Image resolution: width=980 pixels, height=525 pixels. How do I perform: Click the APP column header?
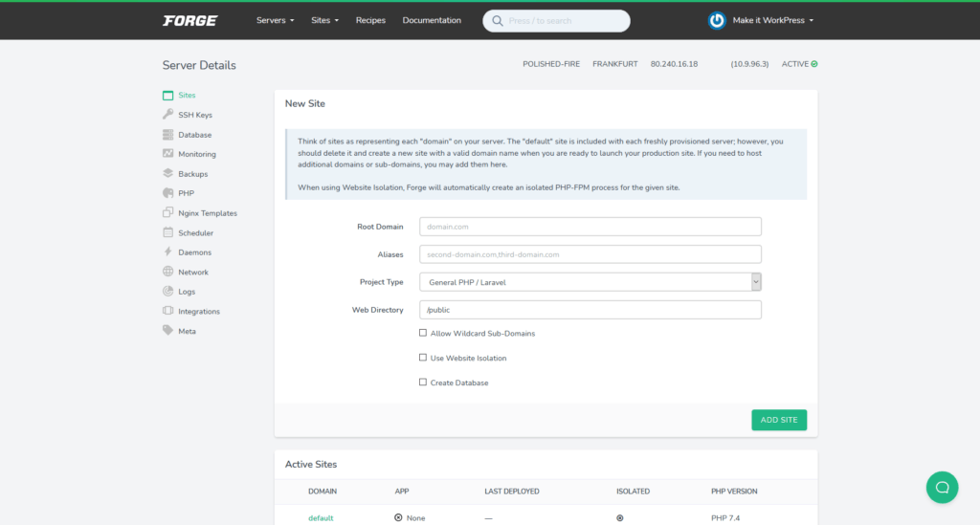[x=401, y=492]
